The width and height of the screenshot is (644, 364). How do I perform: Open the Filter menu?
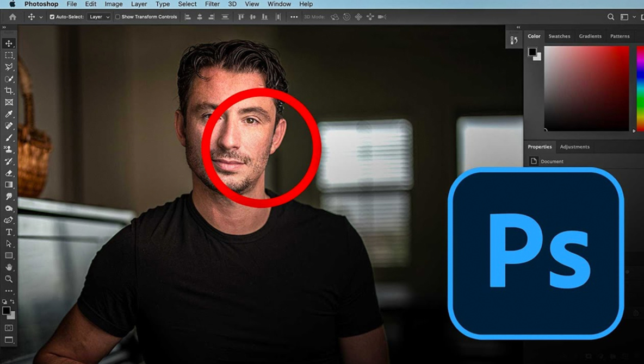click(x=212, y=4)
